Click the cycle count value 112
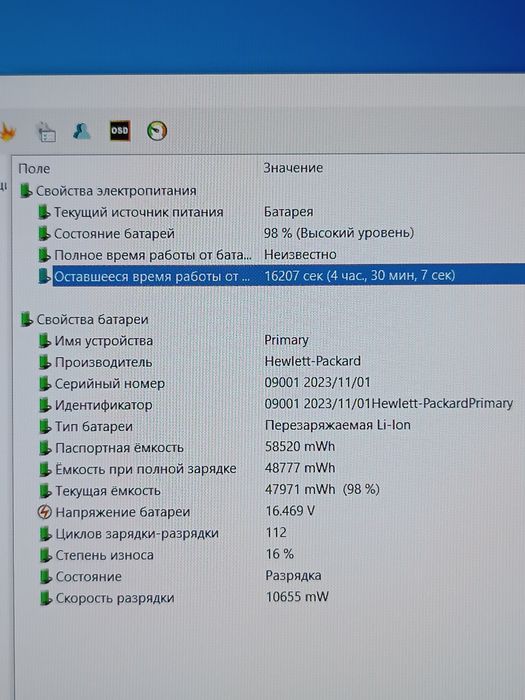This screenshot has width=525, height=700. [276, 533]
